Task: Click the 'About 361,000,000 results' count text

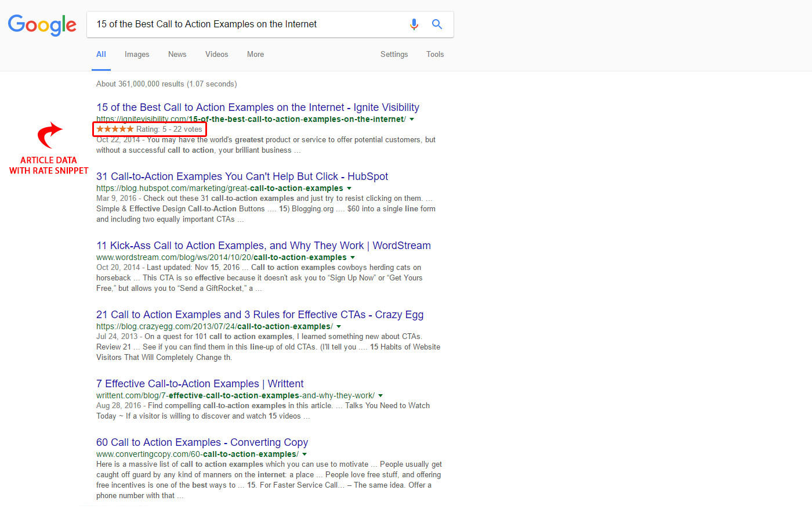Action: 166,84
